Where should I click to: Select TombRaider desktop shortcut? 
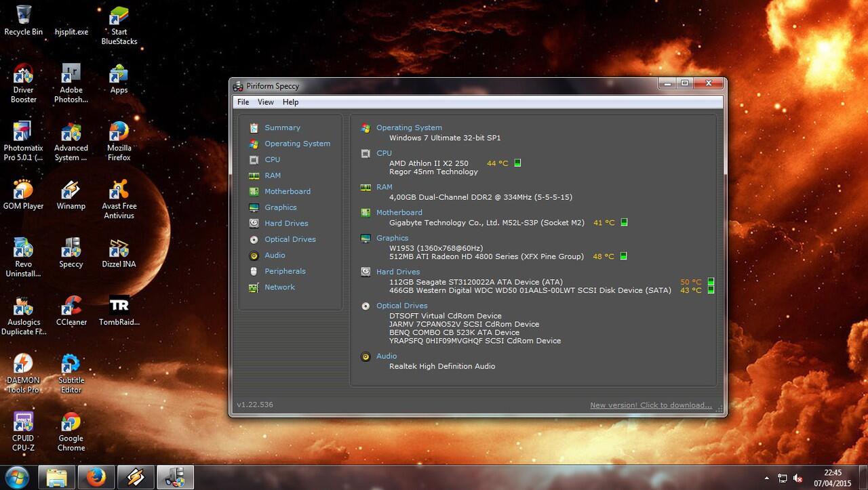pyautogui.click(x=119, y=310)
